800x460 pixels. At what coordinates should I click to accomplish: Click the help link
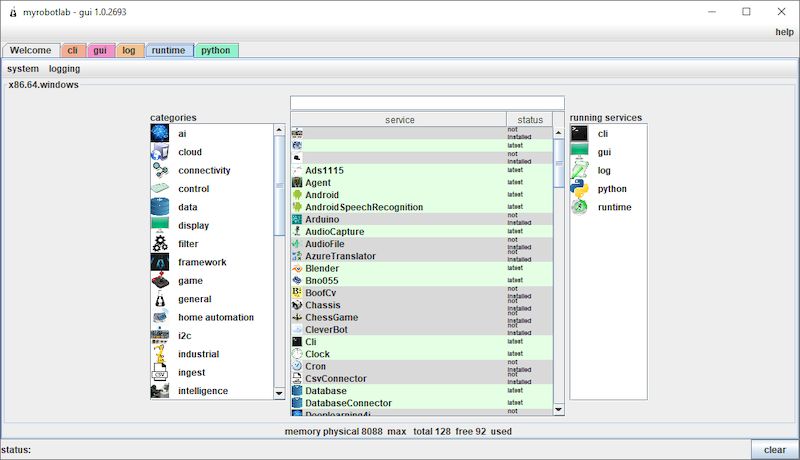[x=784, y=32]
